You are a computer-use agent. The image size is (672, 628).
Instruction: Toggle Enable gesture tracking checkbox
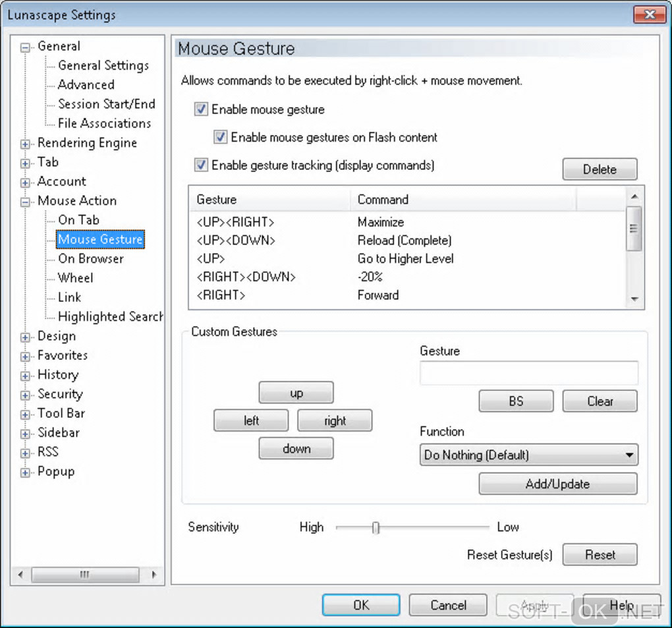pos(201,165)
